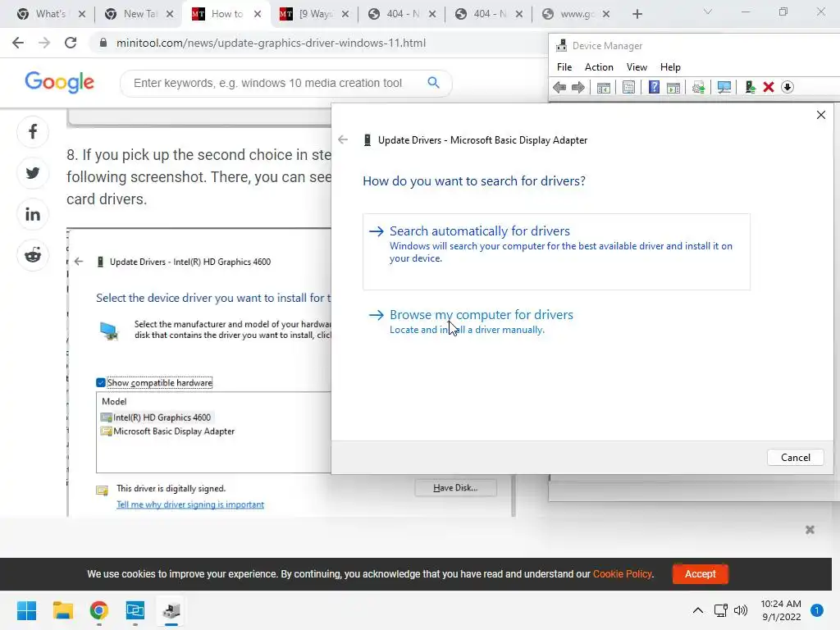Screen dimensions: 840x630
Task: Share article on Reddit
Action: (x=33, y=256)
